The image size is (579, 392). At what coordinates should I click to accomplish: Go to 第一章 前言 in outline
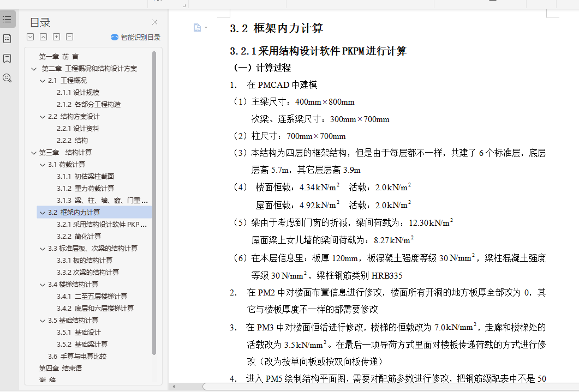(x=59, y=56)
